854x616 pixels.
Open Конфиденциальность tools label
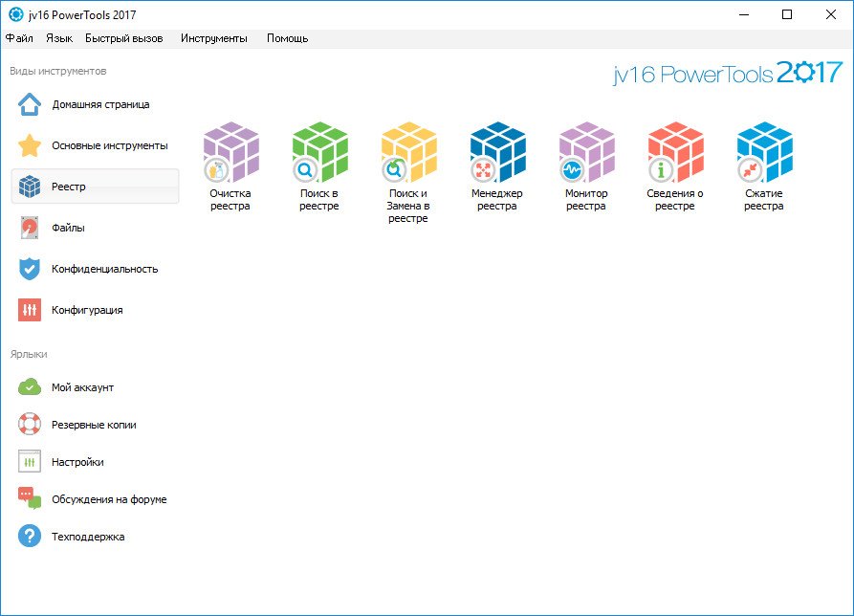[x=105, y=269]
